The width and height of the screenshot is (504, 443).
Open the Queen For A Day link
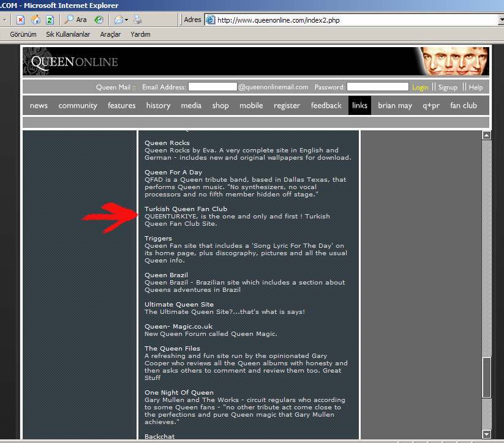pos(173,173)
